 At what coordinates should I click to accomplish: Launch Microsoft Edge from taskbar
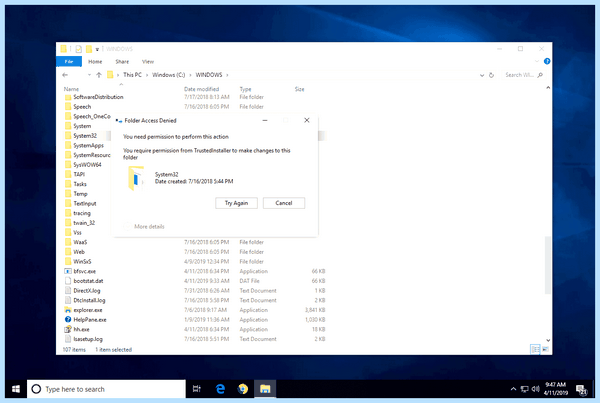tap(220, 389)
